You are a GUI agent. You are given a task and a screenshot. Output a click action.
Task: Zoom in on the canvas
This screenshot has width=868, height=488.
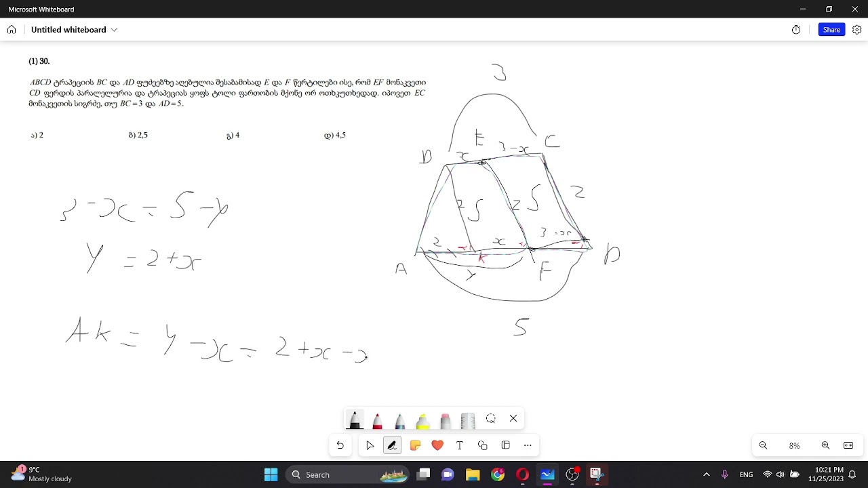tap(825, 445)
